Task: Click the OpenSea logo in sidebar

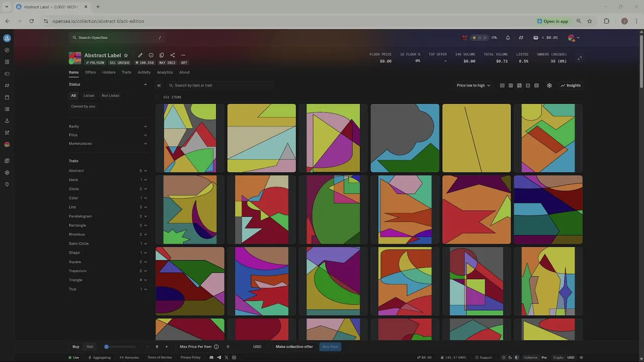Action: [x=7, y=38]
